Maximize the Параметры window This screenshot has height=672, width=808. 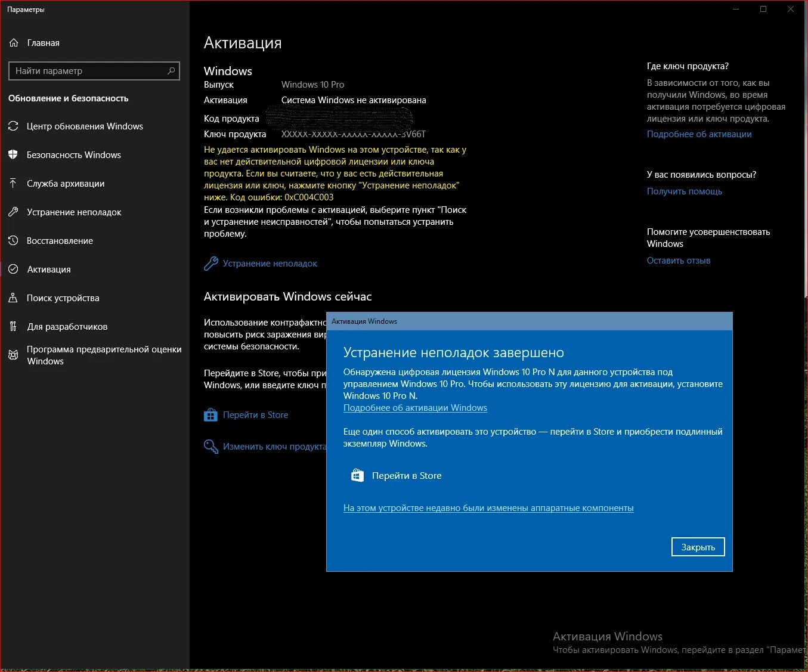point(763,9)
